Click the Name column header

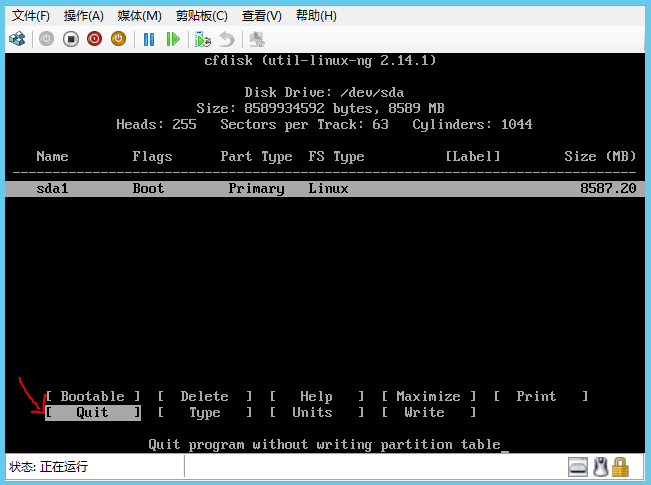coord(52,157)
